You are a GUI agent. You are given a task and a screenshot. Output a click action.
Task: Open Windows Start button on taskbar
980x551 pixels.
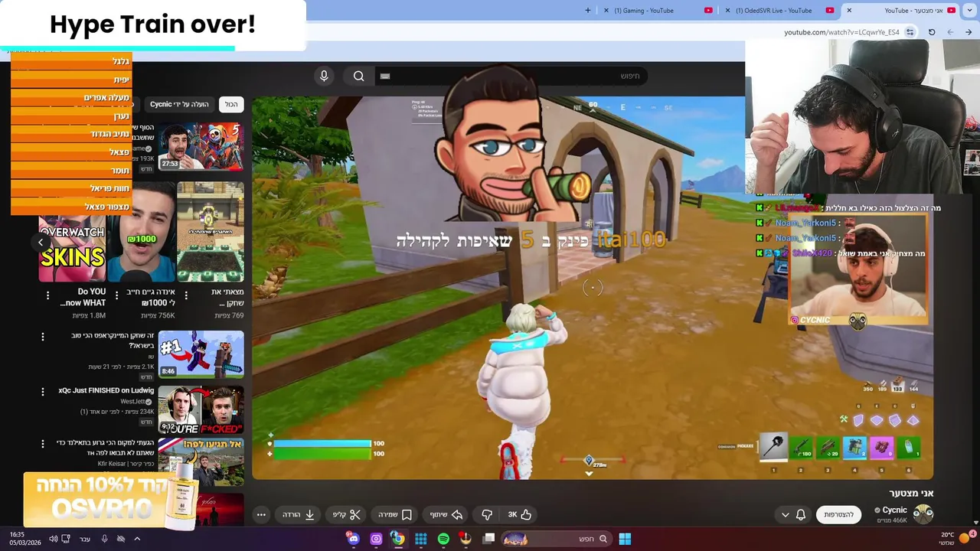(x=625, y=539)
